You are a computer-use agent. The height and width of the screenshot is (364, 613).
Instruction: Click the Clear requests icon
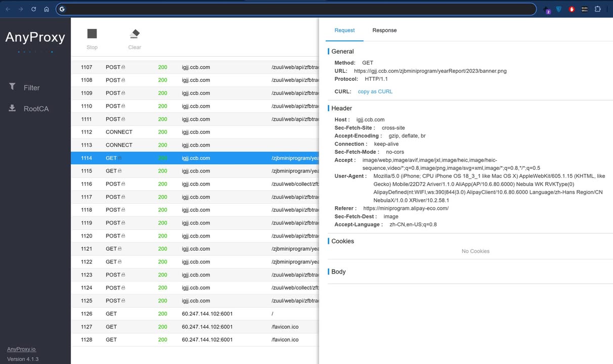(x=134, y=34)
